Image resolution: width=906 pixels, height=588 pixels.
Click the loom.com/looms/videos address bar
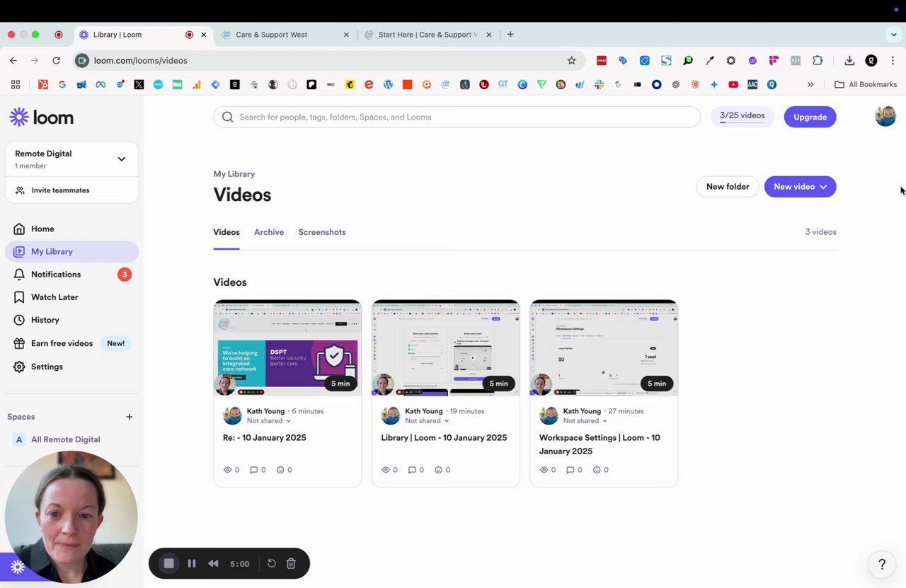[329, 61]
